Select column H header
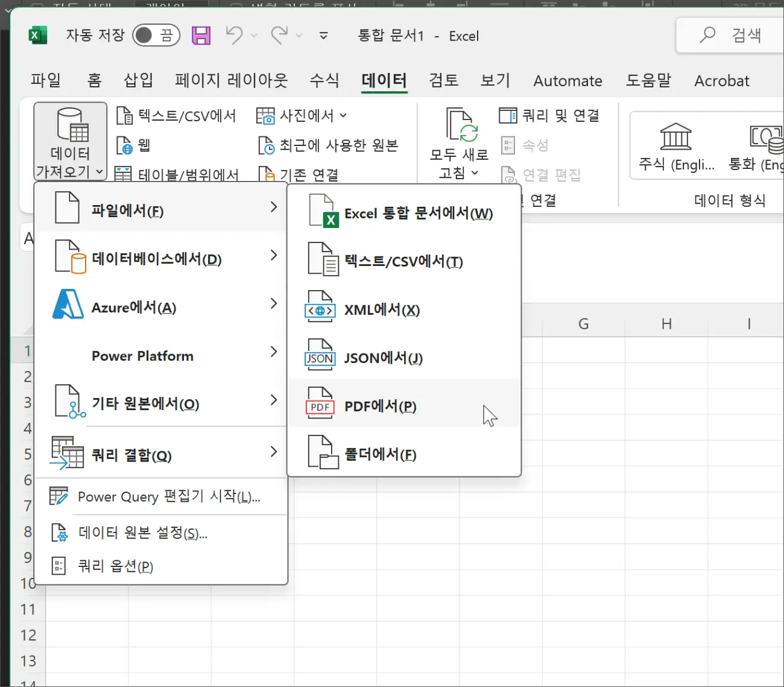 [x=666, y=324]
